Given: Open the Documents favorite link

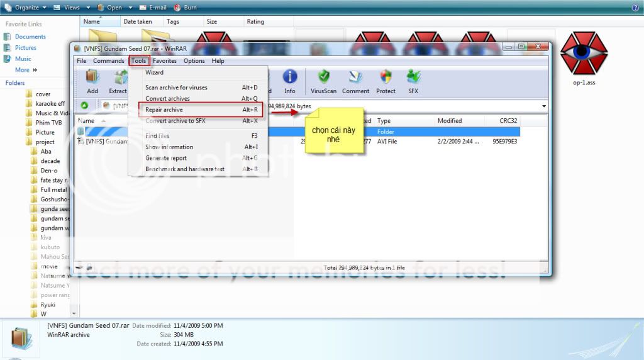Looking at the screenshot, I should (30, 37).
